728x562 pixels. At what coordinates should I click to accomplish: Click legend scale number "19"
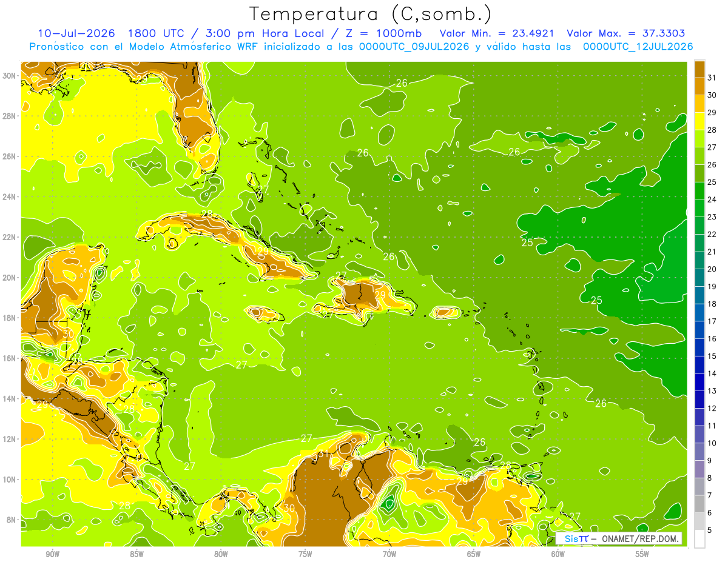point(712,287)
